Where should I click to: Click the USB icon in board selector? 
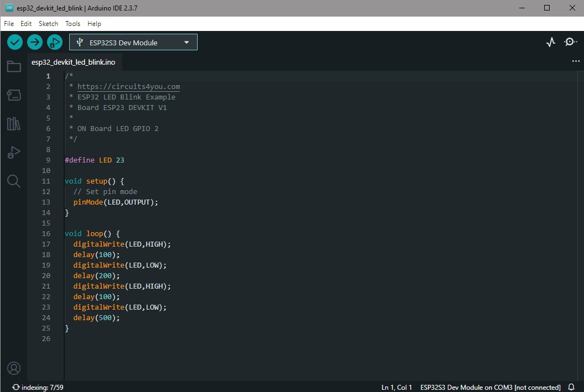[79, 43]
